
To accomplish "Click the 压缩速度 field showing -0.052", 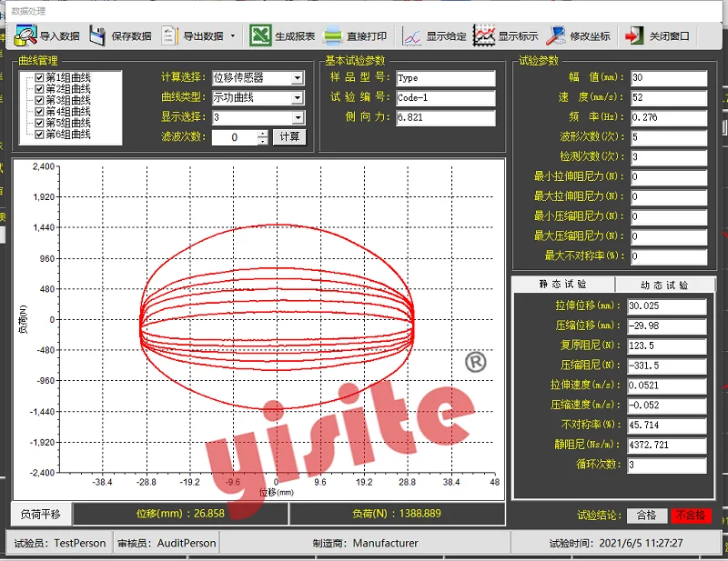I will [667, 406].
